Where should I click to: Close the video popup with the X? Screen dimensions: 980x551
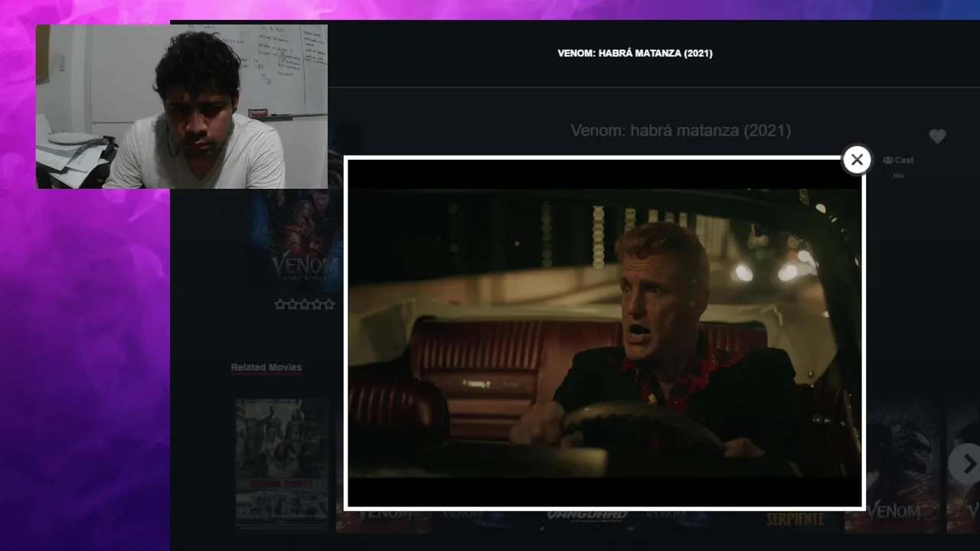coord(857,160)
